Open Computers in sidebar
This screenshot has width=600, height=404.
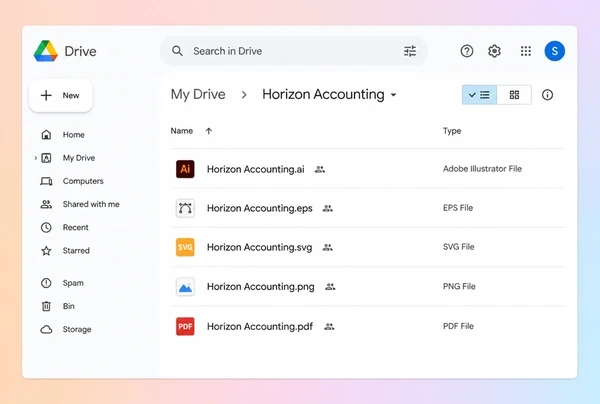point(83,181)
